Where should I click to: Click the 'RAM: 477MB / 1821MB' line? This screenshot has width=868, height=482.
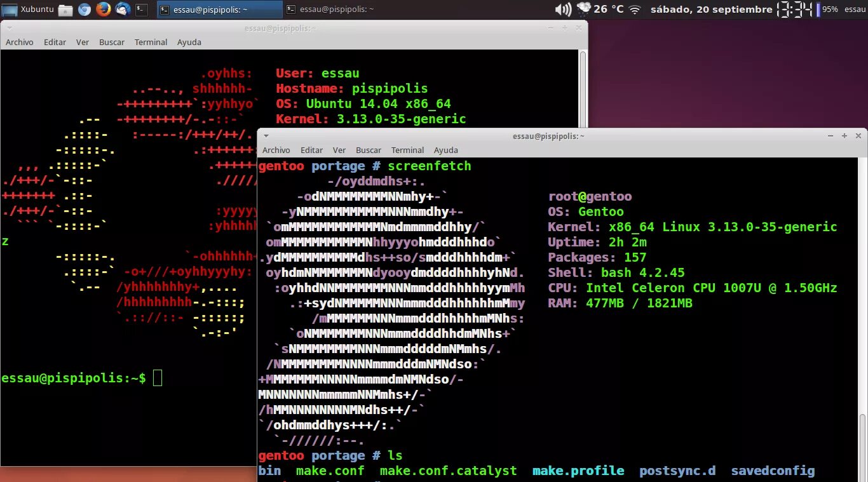tap(620, 304)
